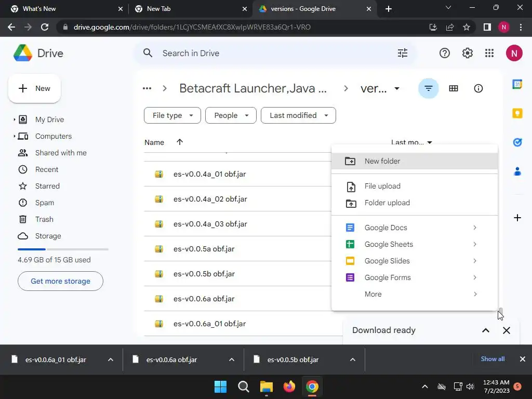532x399 pixels.
Task: Open Calendar side panel
Action: tap(517, 84)
